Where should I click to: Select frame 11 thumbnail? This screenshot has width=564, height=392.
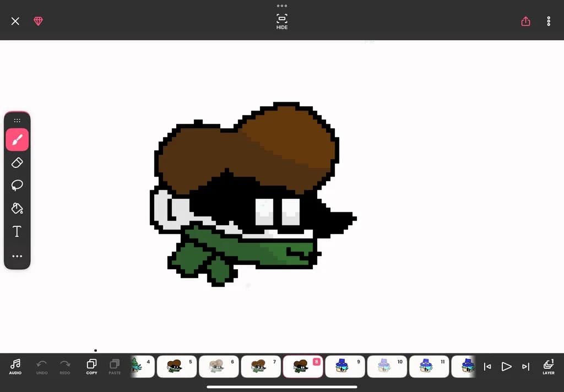pyautogui.click(x=429, y=367)
